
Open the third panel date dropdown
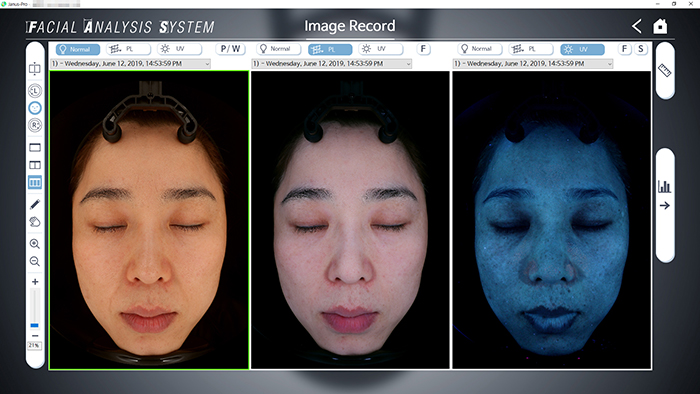tap(533, 64)
